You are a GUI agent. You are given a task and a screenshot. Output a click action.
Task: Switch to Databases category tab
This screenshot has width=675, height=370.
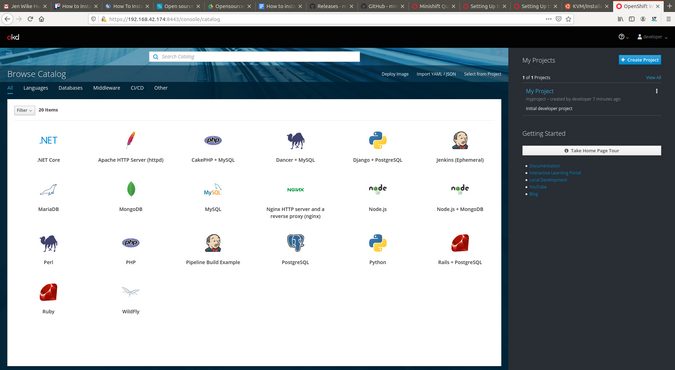pyautogui.click(x=71, y=88)
